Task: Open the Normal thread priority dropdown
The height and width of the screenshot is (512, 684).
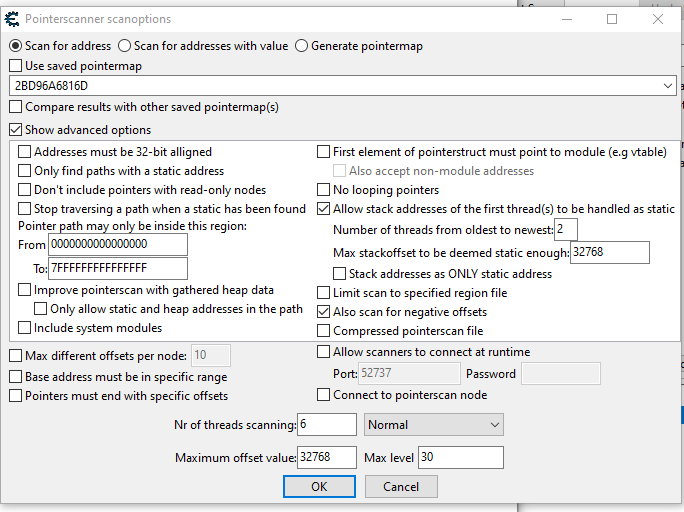Action: [x=433, y=425]
